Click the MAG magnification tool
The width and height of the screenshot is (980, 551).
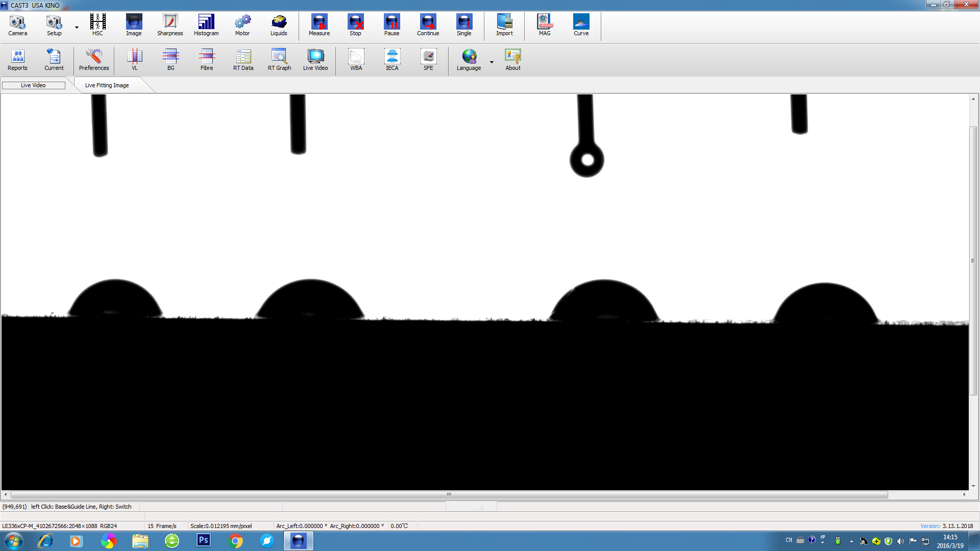(544, 25)
